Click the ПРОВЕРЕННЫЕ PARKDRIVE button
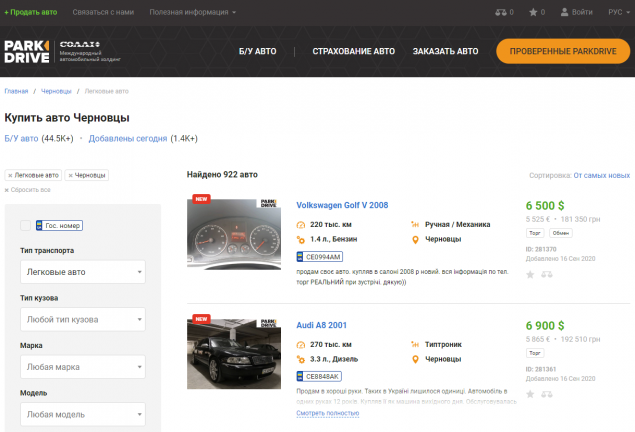 (563, 51)
